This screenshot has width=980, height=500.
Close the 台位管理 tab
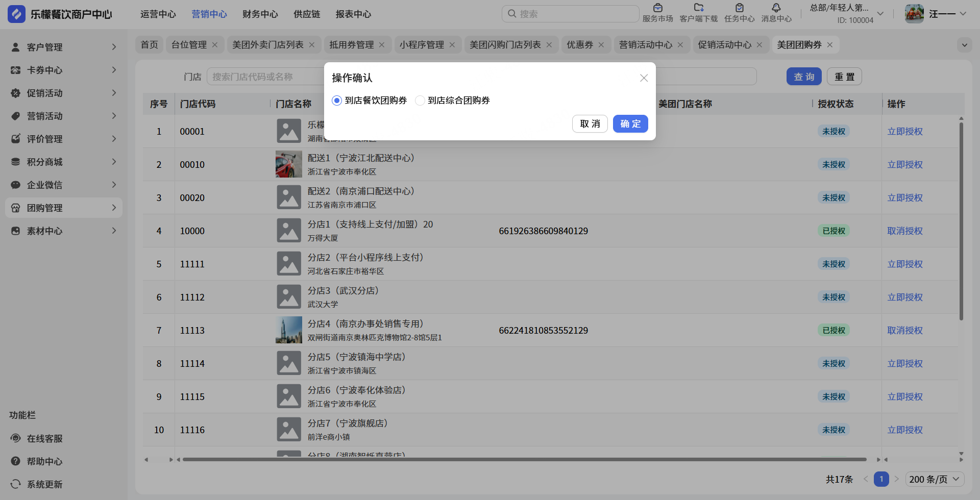pyautogui.click(x=215, y=45)
